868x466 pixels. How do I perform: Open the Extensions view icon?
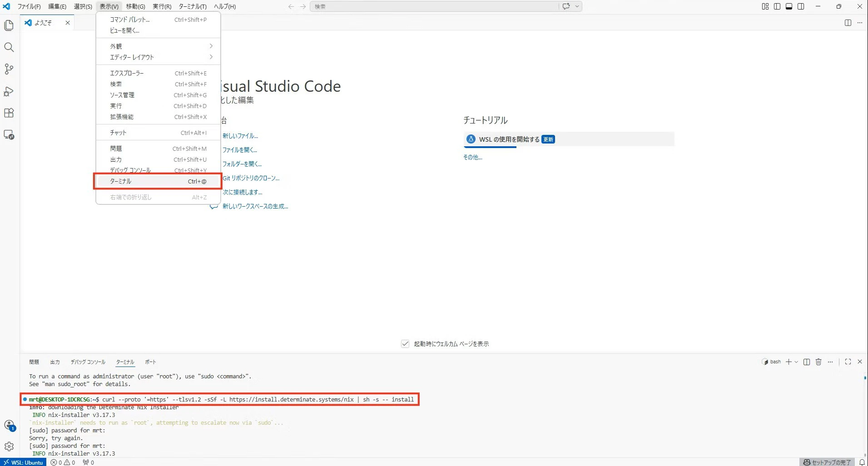click(x=9, y=113)
